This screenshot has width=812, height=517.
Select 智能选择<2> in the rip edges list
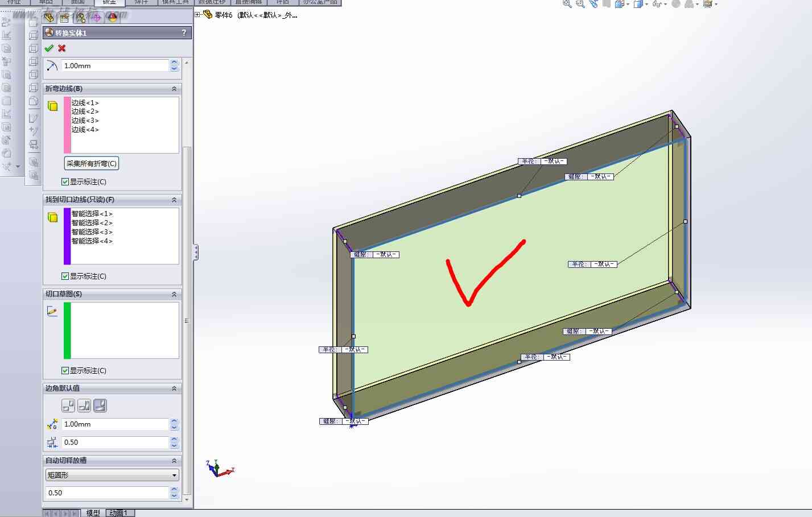92,223
